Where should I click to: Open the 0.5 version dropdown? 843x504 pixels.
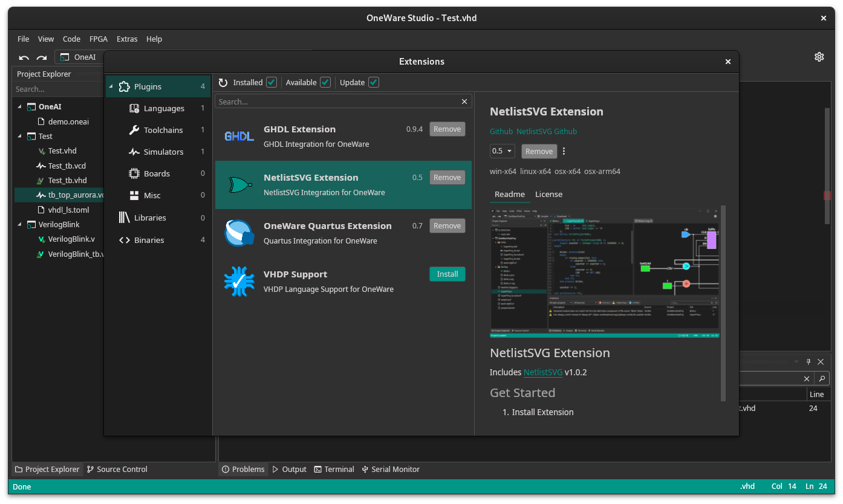[502, 151]
